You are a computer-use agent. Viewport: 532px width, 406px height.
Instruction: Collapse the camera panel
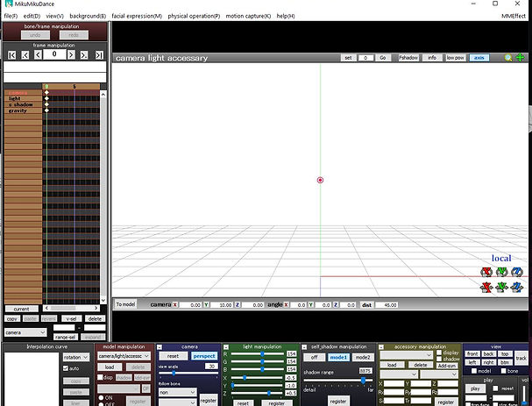tap(160, 347)
